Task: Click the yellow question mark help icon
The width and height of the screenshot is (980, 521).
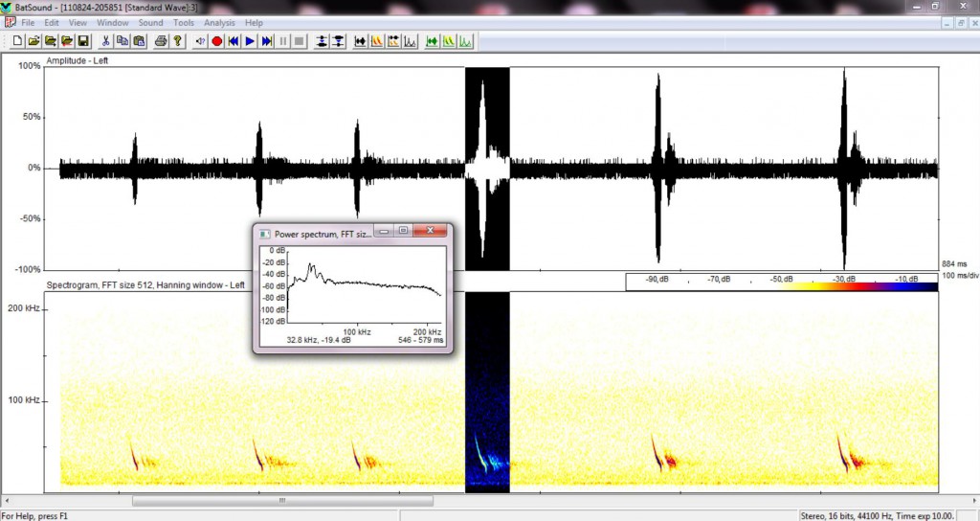Action: [x=177, y=41]
